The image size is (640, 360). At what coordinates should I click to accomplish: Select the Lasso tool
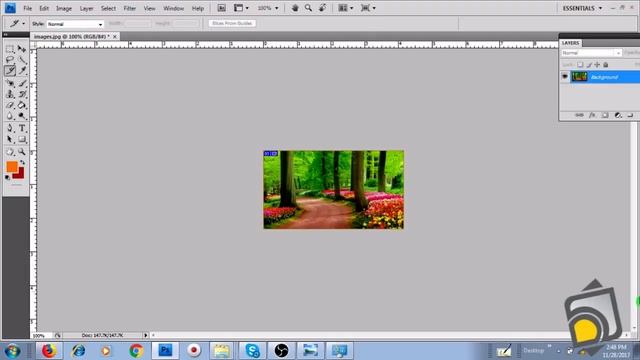[10, 60]
